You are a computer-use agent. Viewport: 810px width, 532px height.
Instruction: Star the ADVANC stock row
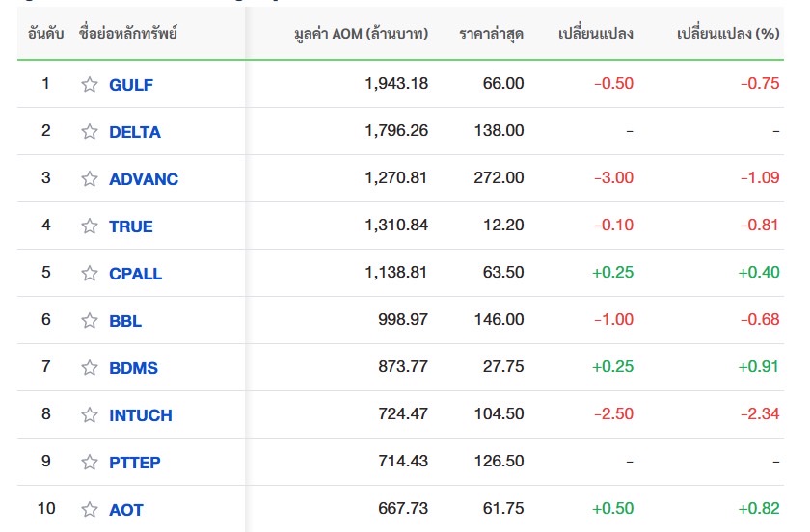90,178
